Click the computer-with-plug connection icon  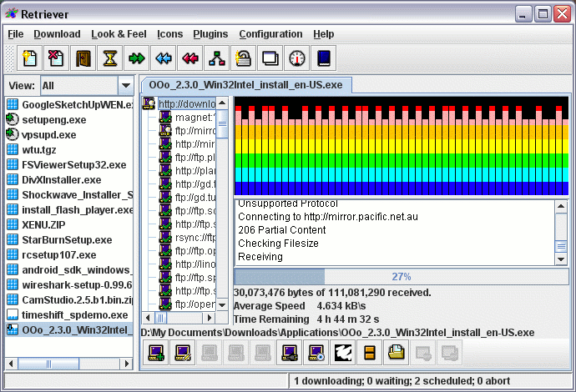(x=290, y=353)
